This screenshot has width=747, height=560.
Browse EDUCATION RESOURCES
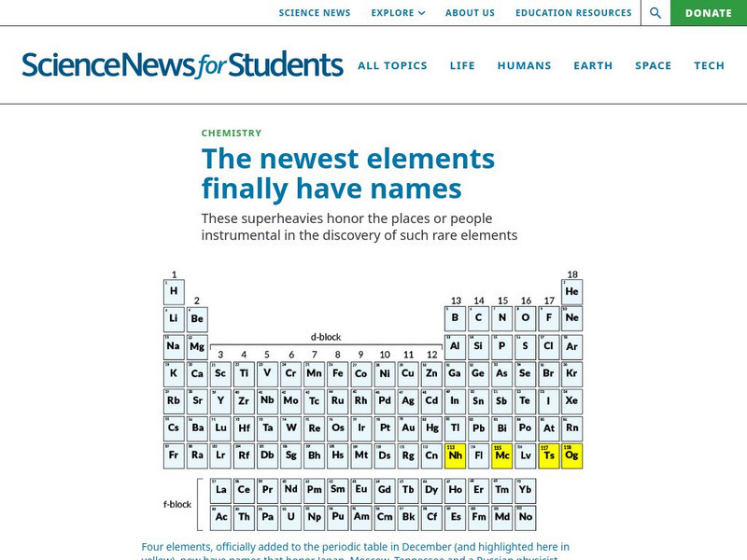pyautogui.click(x=573, y=13)
